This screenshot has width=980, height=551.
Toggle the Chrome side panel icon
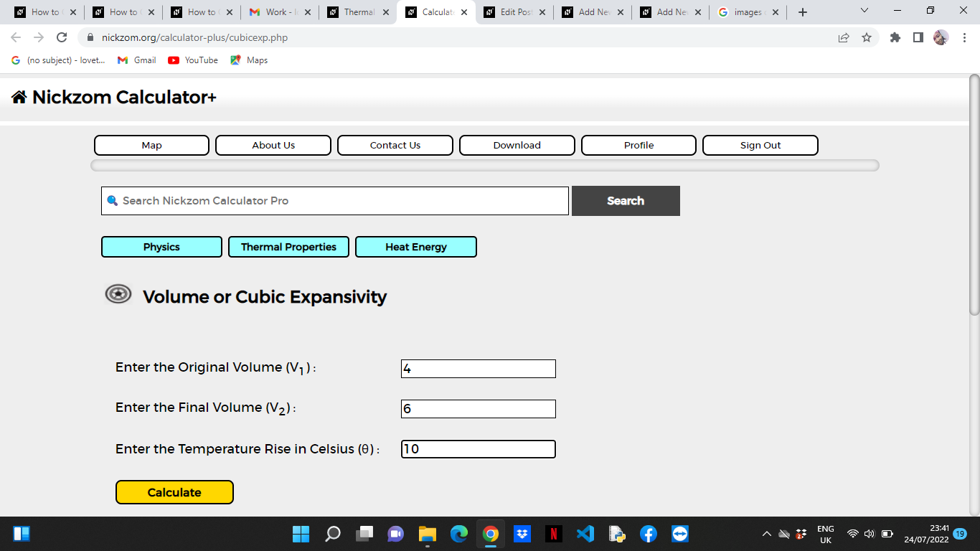pyautogui.click(x=918, y=37)
